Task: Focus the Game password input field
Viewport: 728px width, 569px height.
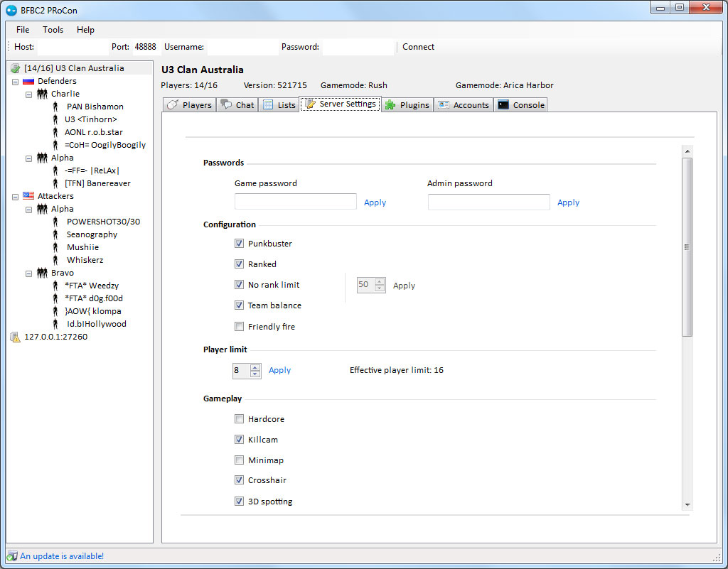Action: coord(296,202)
